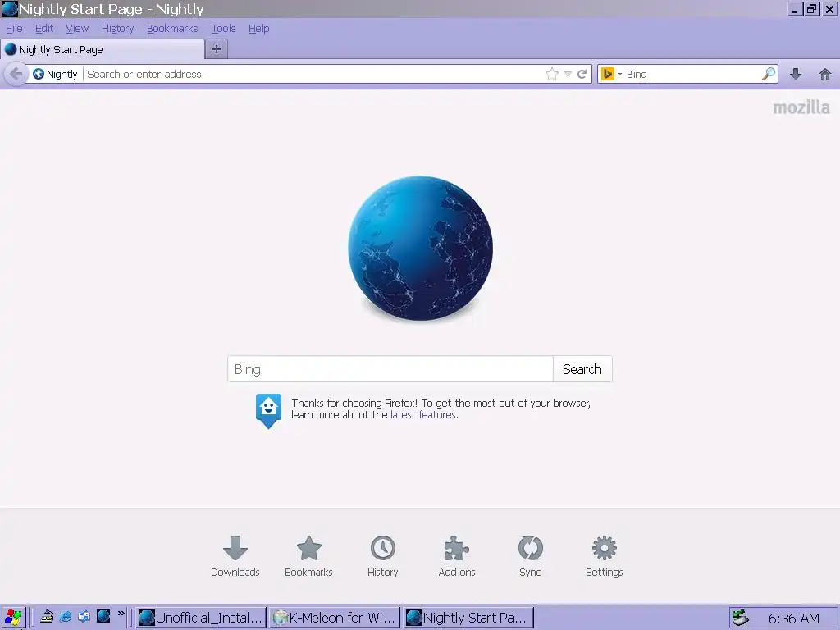The height and width of the screenshot is (630, 840).
Task: Open History from the start page launcher
Action: (x=382, y=556)
